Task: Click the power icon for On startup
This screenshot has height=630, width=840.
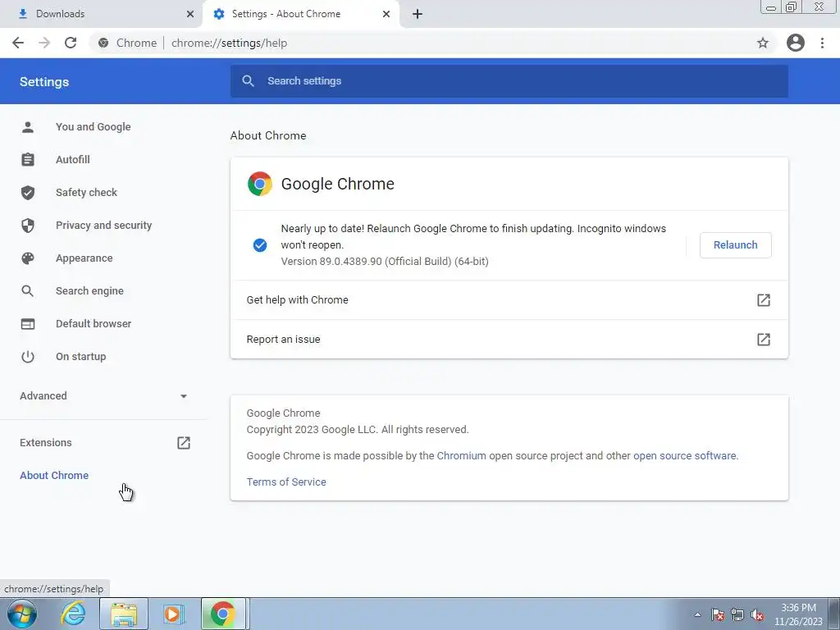Action: click(x=28, y=356)
